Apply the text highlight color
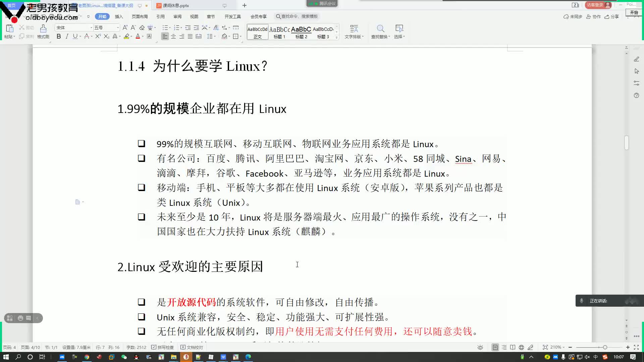 pyautogui.click(x=126, y=36)
